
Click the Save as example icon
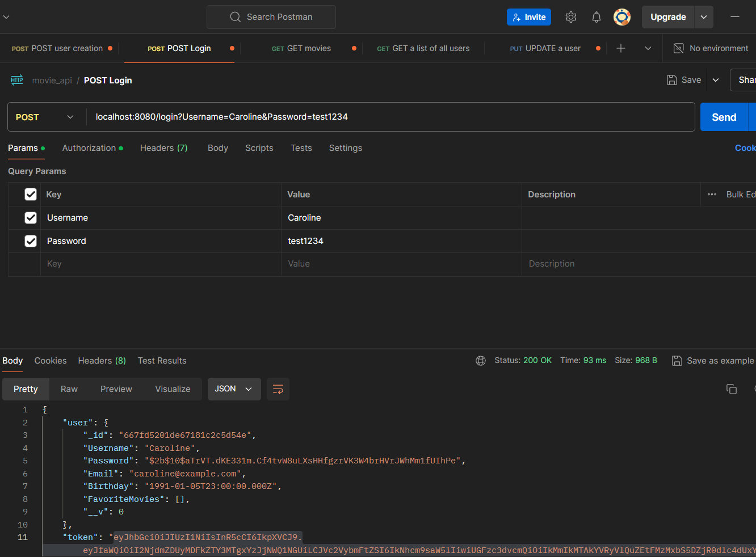(x=677, y=360)
